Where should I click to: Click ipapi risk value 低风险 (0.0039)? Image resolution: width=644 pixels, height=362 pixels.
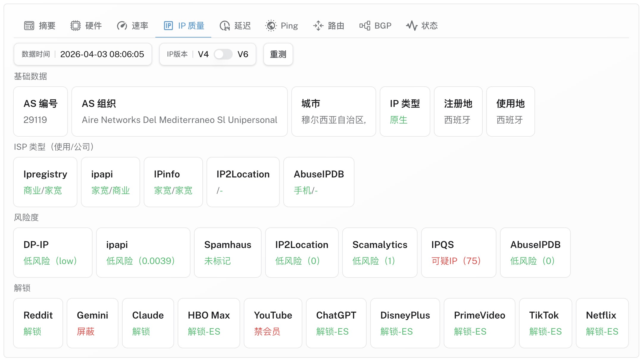(140, 261)
